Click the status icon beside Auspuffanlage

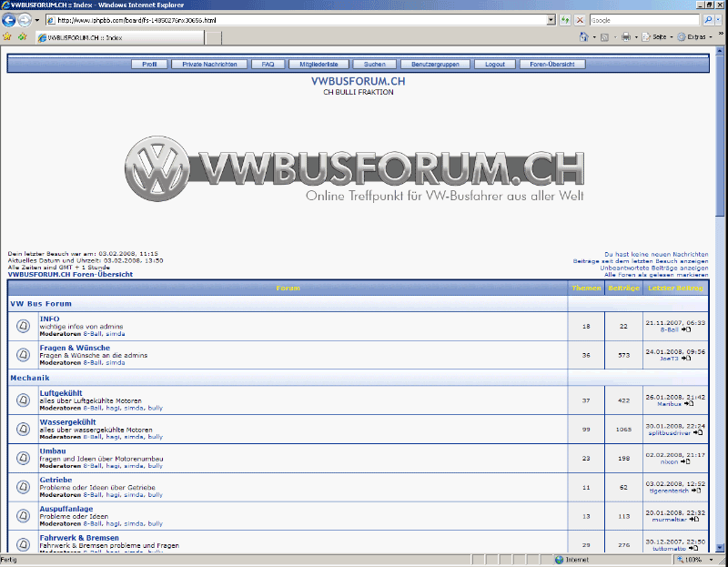pos(24,515)
